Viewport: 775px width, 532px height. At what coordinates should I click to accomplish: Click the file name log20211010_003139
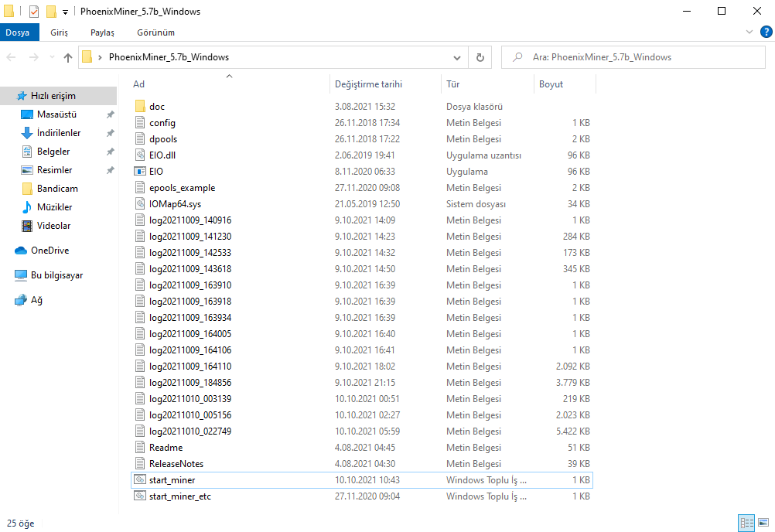coord(190,399)
